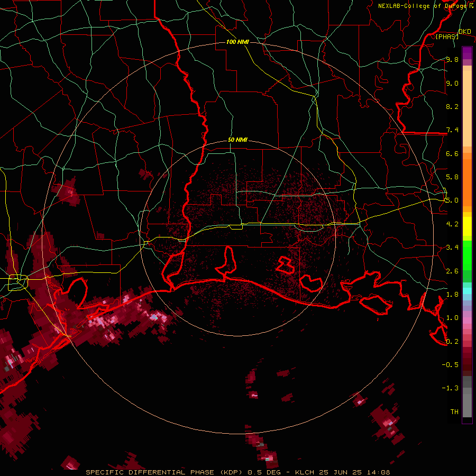Click the 14:08 timestamp in caption
476x476 pixels.
click(379, 472)
